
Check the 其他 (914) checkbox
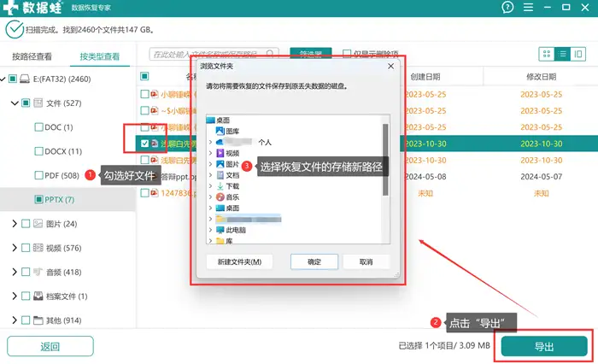(26, 320)
